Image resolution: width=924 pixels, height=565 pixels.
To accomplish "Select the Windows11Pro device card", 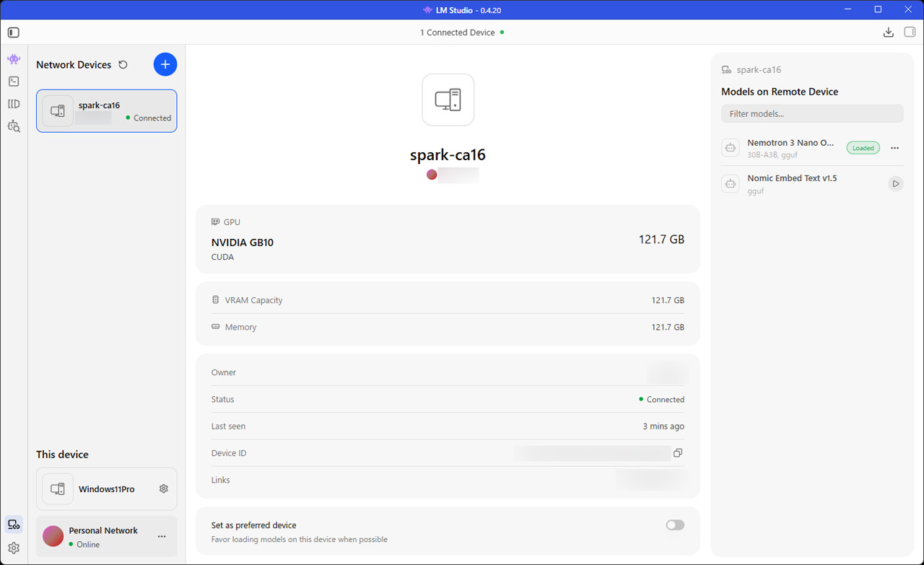I will (107, 489).
